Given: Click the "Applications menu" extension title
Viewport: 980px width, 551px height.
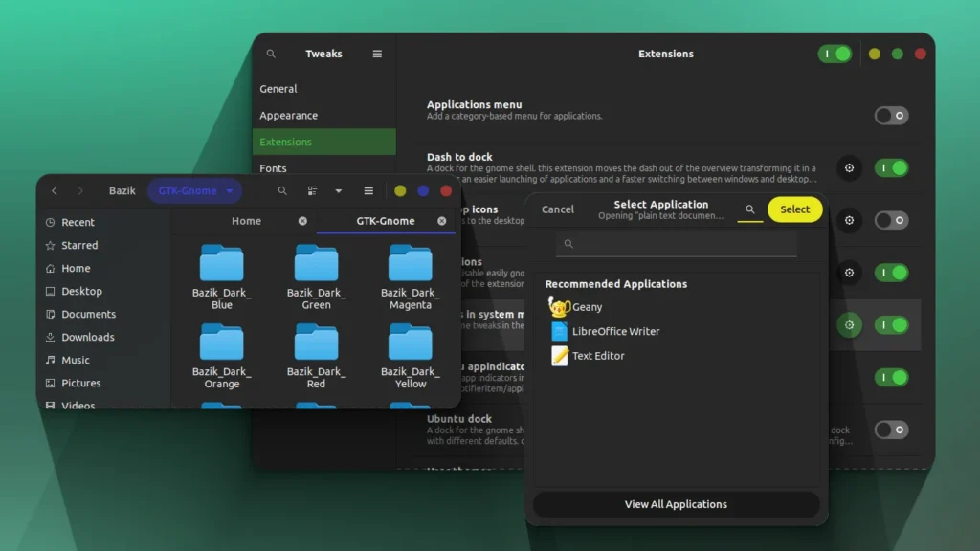Looking at the screenshot, I should pos(475,105).
